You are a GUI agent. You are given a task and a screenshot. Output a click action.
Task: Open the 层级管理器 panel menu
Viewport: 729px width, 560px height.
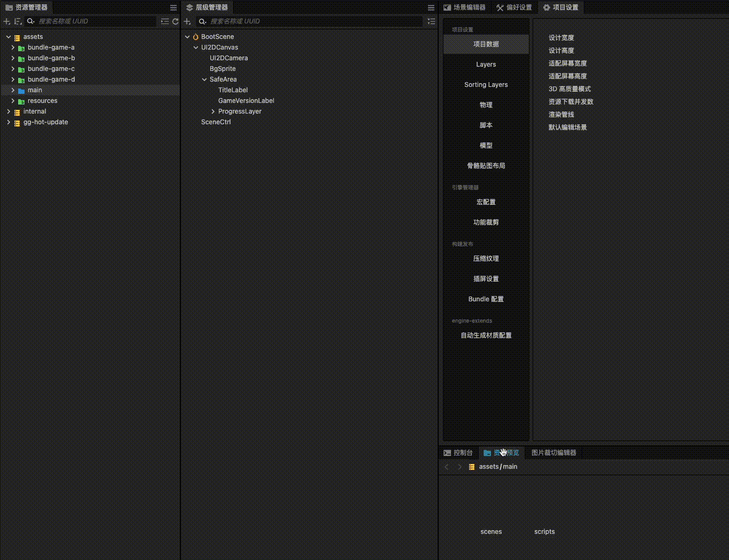[x=431, y=7]
